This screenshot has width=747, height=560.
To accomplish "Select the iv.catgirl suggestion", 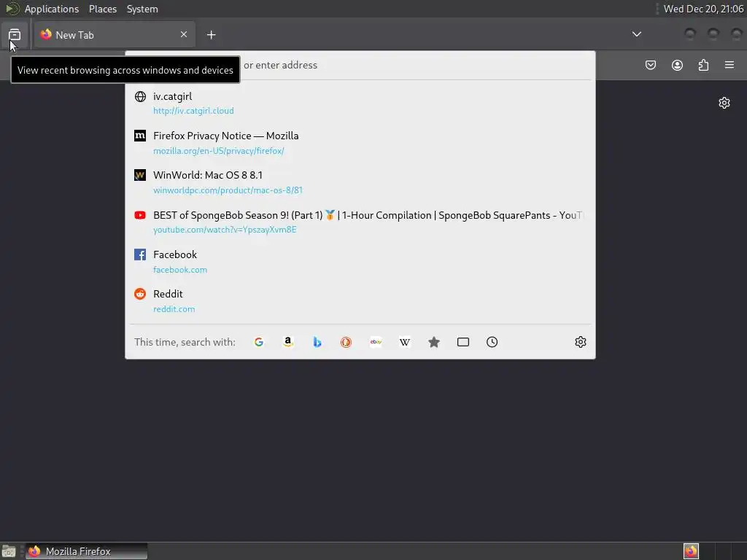I will tap(360, 103).
